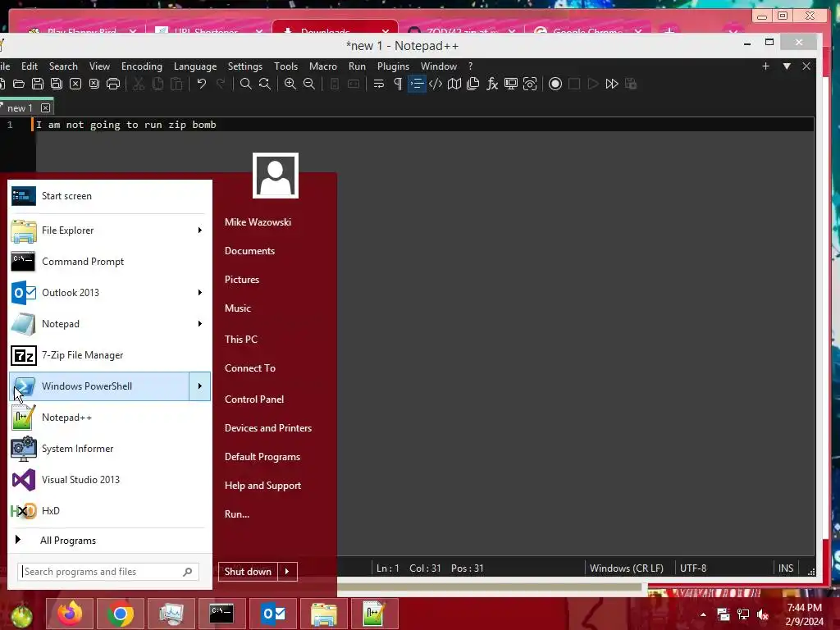Open the Encoding menu
This screenshot has width=840, height=630.
[141, 66]
